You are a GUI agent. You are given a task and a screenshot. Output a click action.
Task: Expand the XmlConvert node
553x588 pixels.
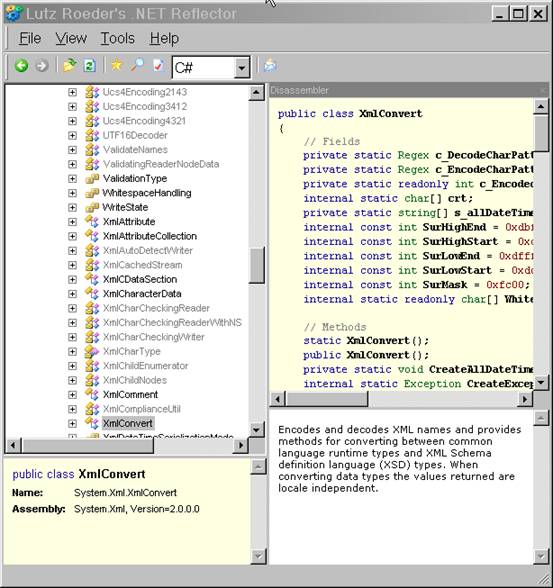(x=72, y=424)
